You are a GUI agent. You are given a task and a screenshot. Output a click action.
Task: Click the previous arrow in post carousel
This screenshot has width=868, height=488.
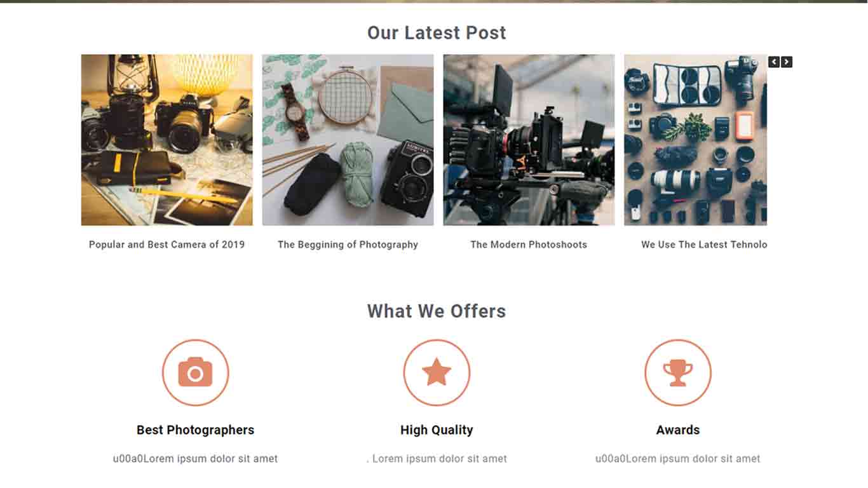[x=774, y=62]
